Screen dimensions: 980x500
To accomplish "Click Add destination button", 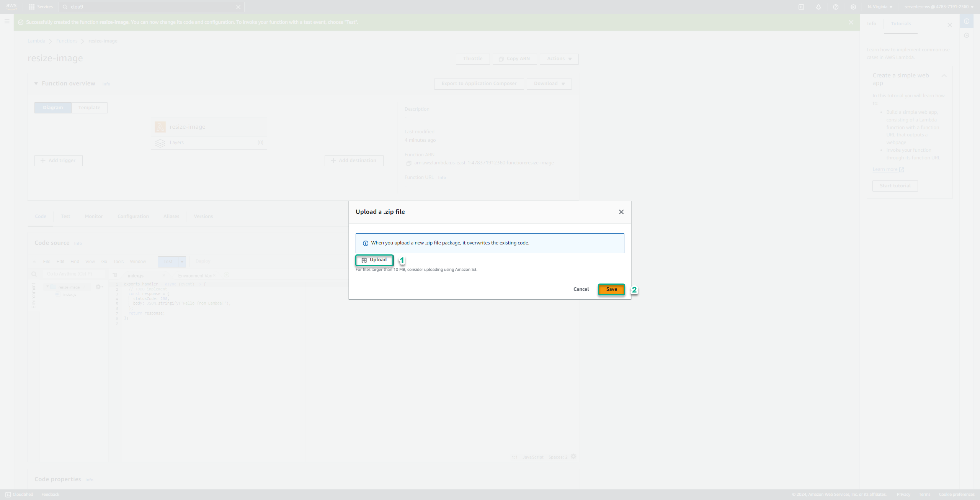I will (354, 161).
